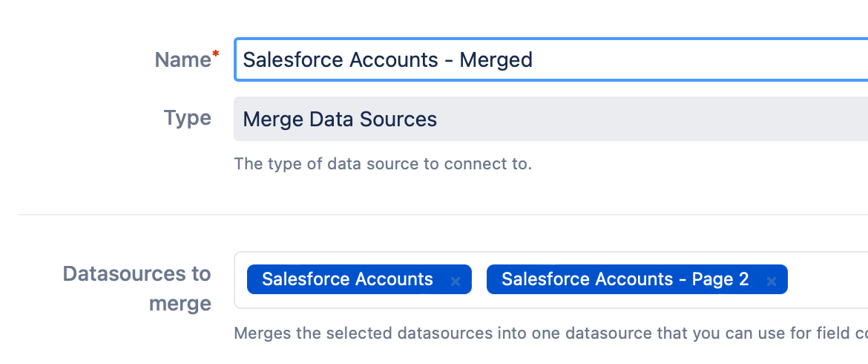Click the data source type help text

(x=383, y=163)
